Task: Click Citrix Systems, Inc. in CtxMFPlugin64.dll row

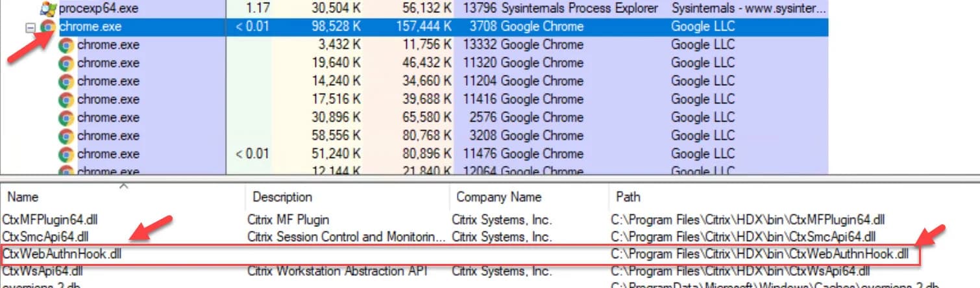Action: click(502, 220)
